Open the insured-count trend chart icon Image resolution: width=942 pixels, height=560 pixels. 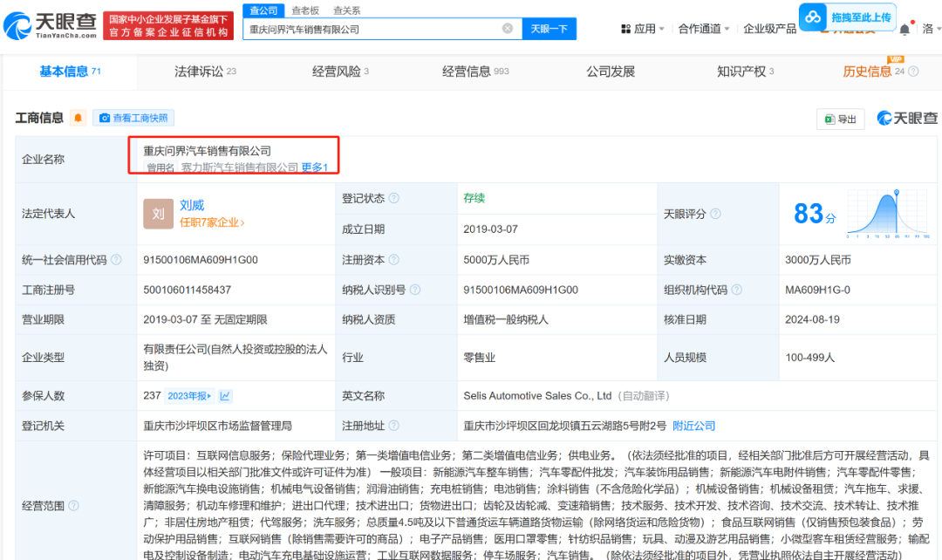click(x=226, y=396)
